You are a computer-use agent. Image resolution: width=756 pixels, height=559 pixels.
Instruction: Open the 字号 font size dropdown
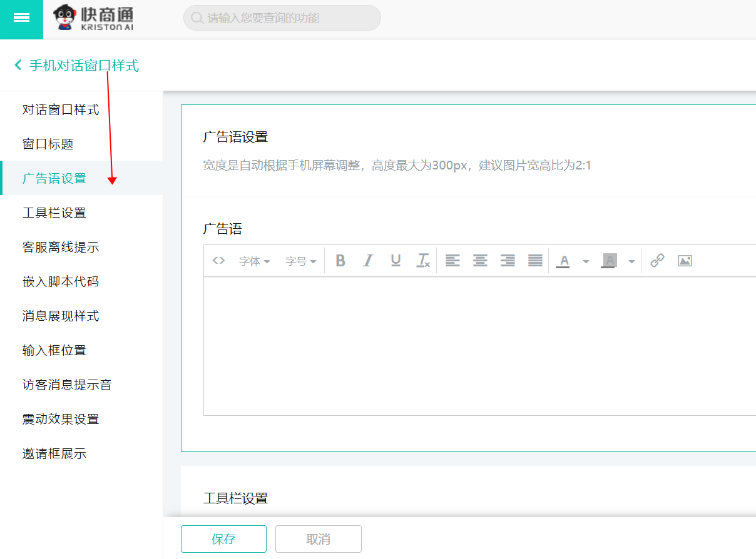click(301, 261)
